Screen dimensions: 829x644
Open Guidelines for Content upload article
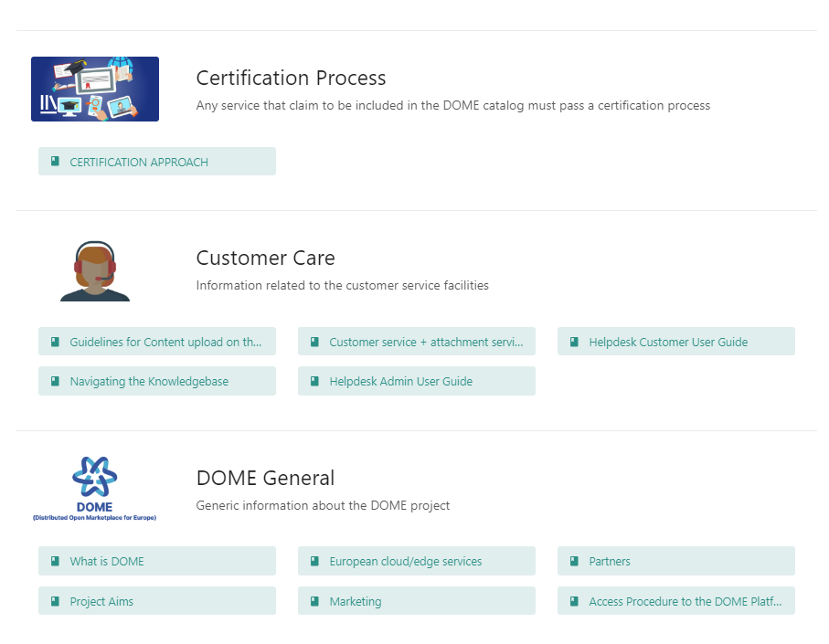click(x=165, y=342)
